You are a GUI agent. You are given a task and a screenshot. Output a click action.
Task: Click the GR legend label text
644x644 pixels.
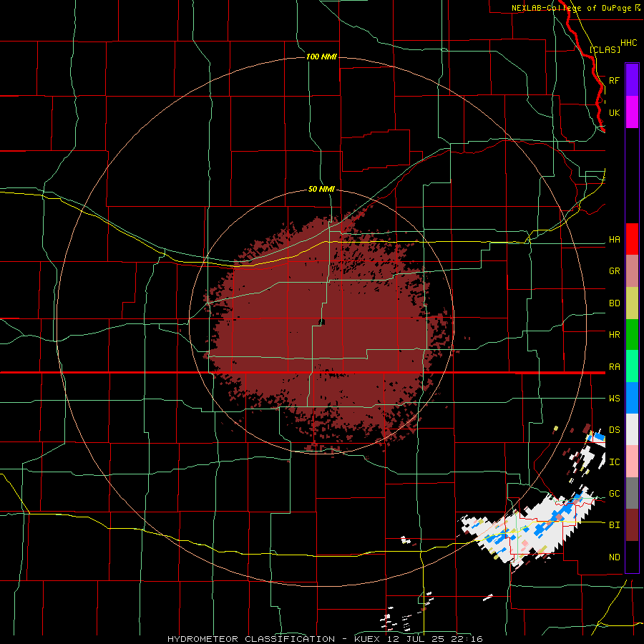click(x=614, y=271)
